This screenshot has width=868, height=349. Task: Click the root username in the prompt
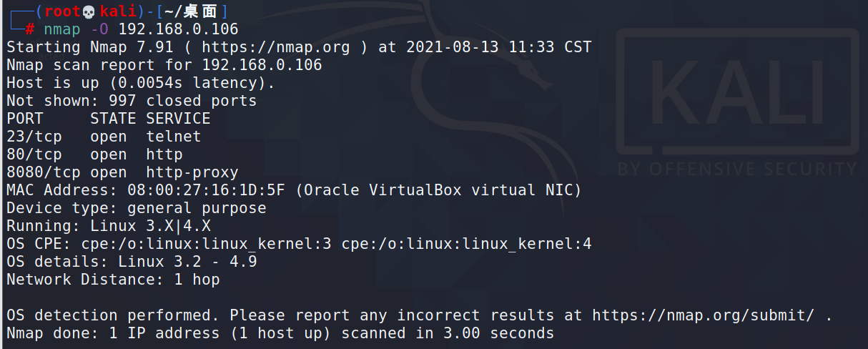click(63, 11)
